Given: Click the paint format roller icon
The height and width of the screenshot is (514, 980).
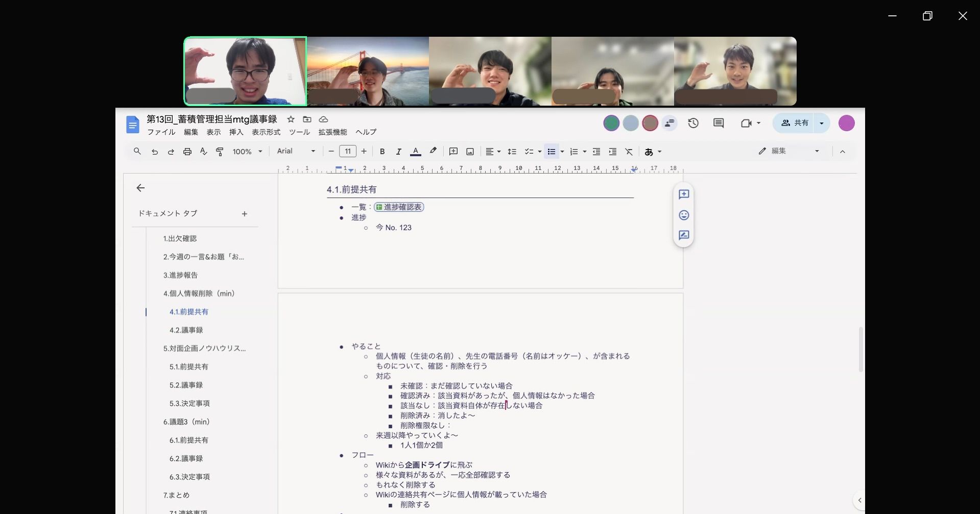Looking at the screenshot, I should point(220,152).
